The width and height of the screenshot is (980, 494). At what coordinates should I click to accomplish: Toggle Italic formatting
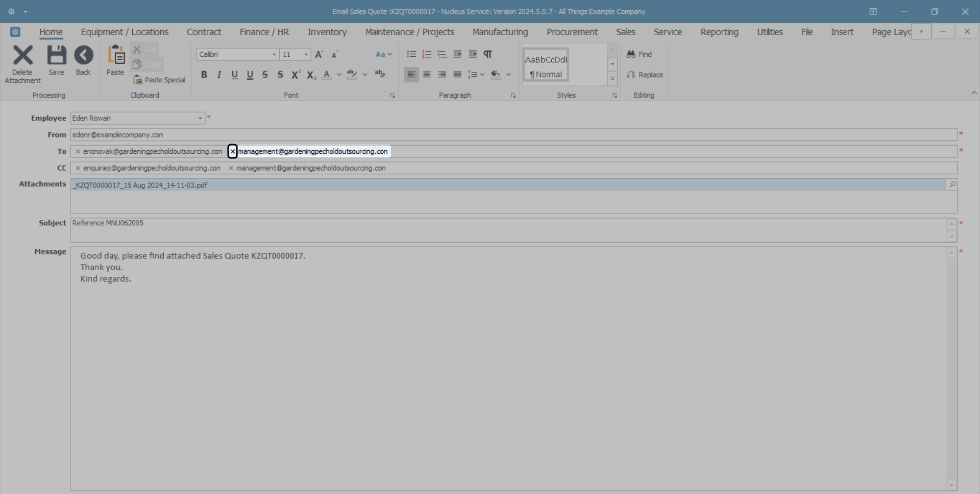219,75
